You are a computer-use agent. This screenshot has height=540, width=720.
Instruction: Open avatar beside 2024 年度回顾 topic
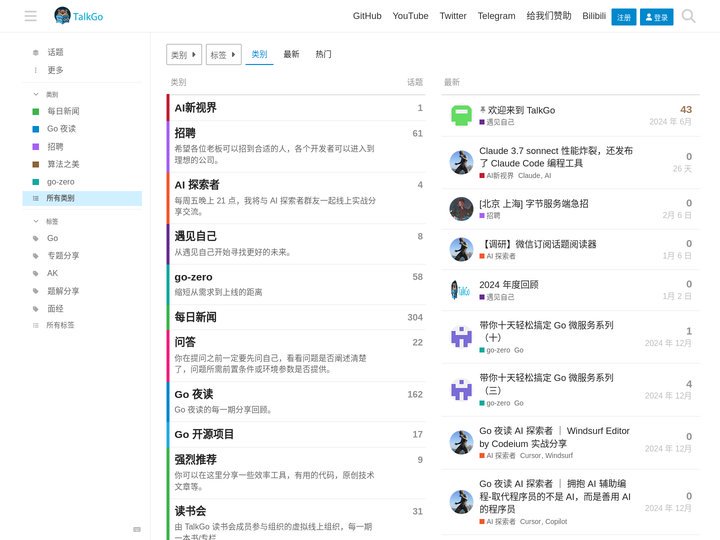[461, 290]
